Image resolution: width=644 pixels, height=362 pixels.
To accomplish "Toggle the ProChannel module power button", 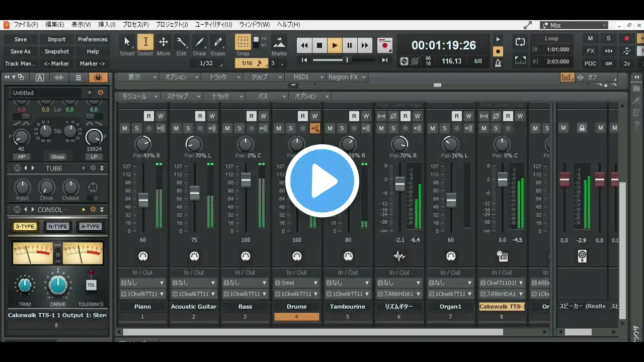I will 101,93.
